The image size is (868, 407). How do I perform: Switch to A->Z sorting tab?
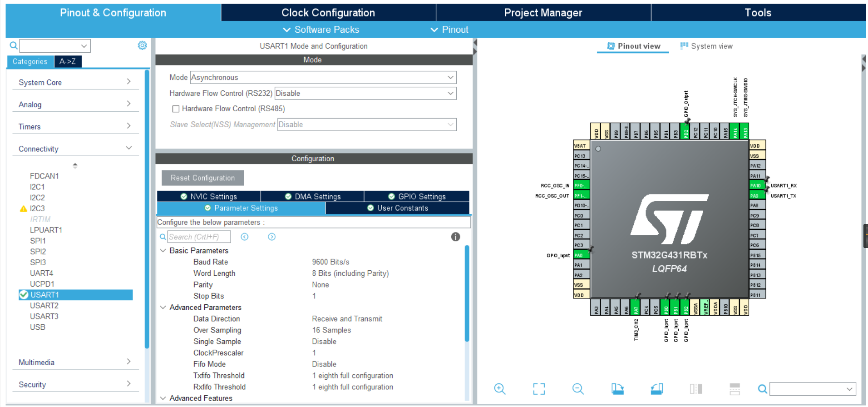(x=68, y=61)
